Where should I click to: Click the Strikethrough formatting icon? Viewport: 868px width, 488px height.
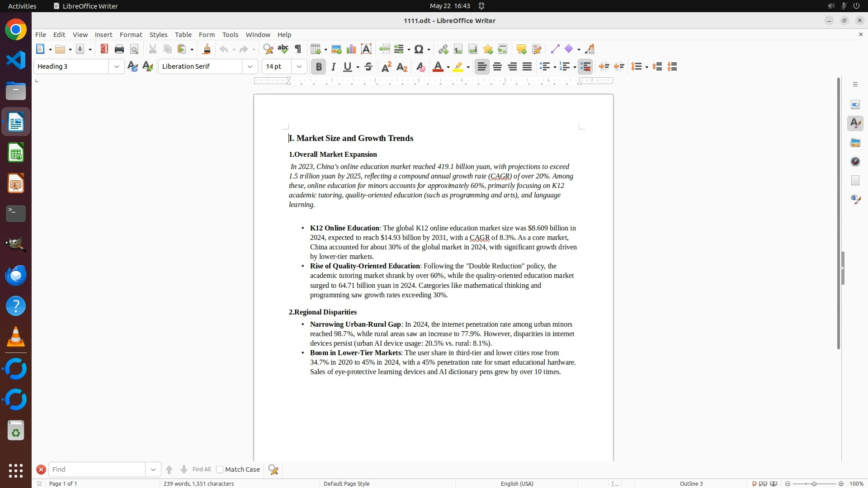(368, 67)
